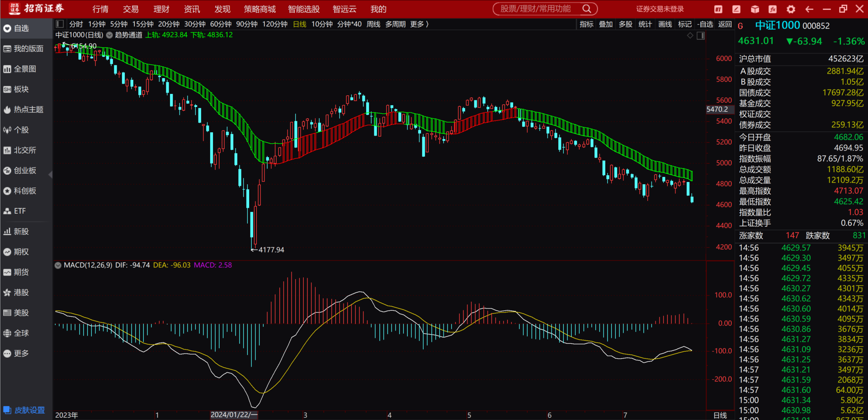
Task: Click the 2024/01/22 date marker
Action: (x=234, y=415)
